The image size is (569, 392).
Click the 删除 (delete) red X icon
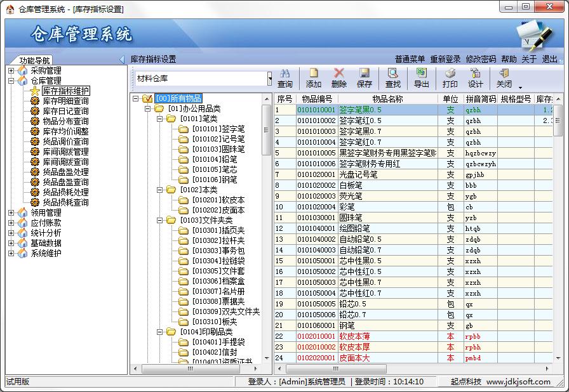click(339, 74)
